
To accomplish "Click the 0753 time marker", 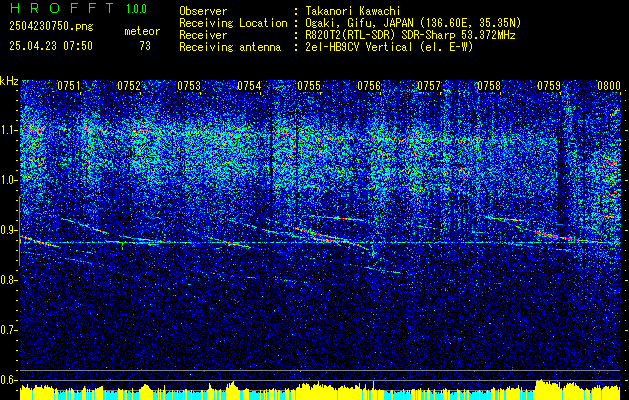I will point(189,86).
